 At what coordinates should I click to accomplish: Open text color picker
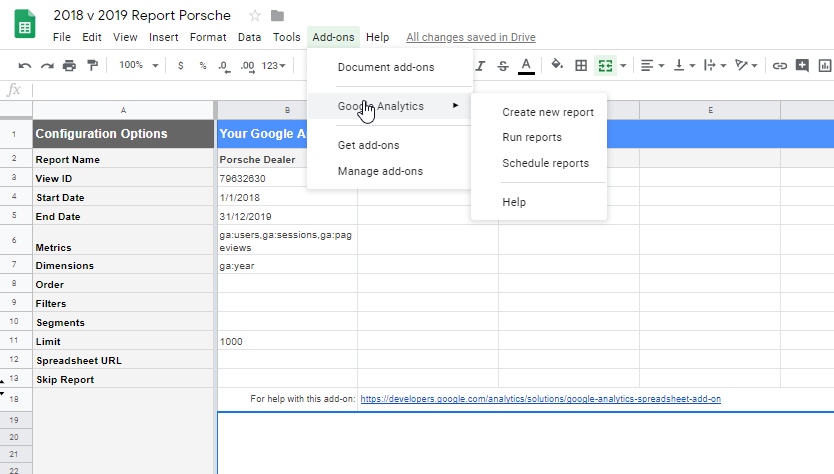(526, 65)
